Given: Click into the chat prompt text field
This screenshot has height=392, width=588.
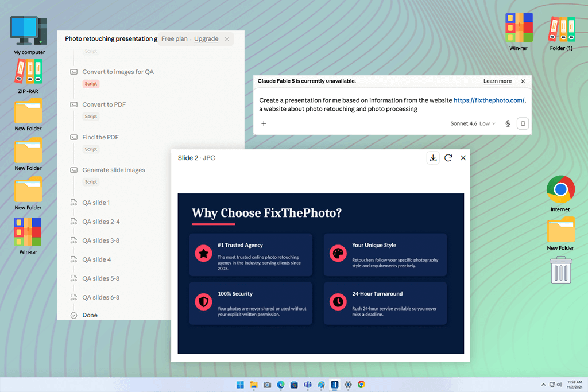Looking at the screenshot, I should coord(392,104).
